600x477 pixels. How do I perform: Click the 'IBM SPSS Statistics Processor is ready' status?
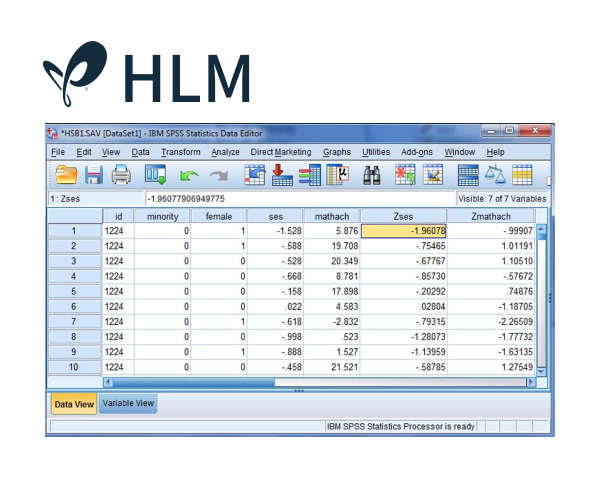tap(401, 426)
